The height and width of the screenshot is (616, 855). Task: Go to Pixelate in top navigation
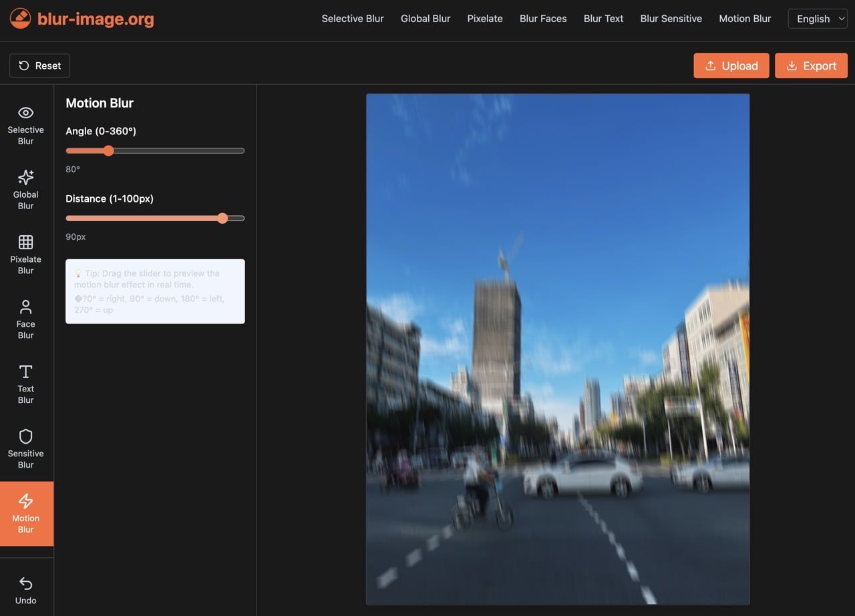[x=485, y=19]
